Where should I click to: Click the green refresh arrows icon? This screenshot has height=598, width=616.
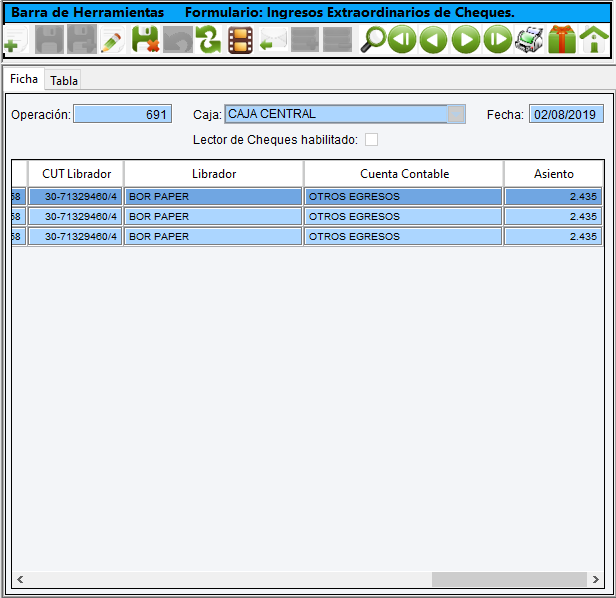[x=209, y=40]
